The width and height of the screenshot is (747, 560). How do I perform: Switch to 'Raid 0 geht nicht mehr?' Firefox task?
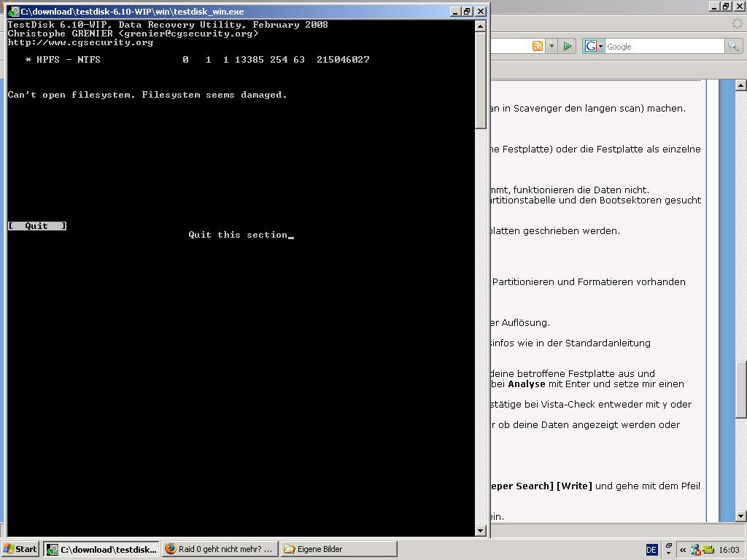point(220,549)
